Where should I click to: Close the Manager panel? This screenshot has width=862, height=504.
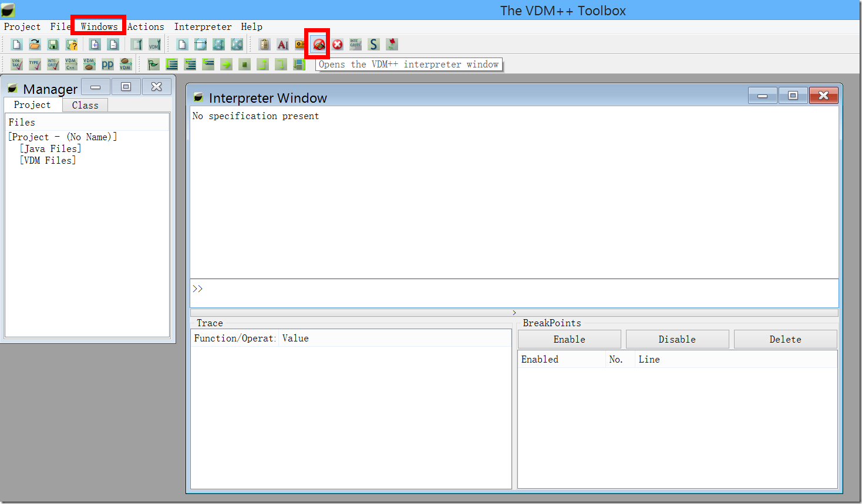[x=156, y=87]
